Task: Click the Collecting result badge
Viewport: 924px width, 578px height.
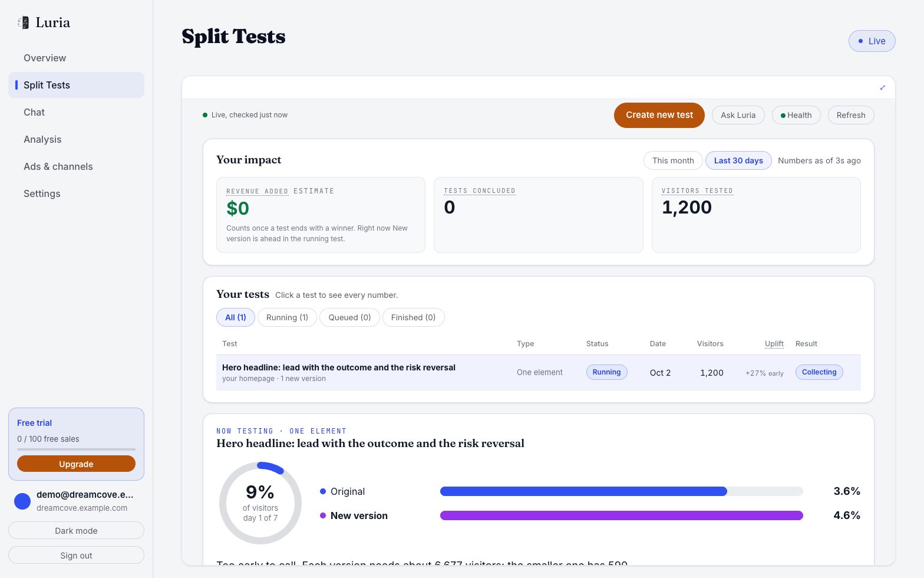Action: [x=819, y=372]
